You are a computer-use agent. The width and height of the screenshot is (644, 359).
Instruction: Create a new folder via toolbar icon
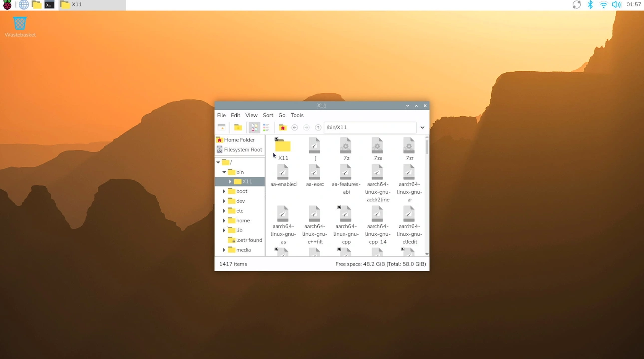[x=238, y=128]
